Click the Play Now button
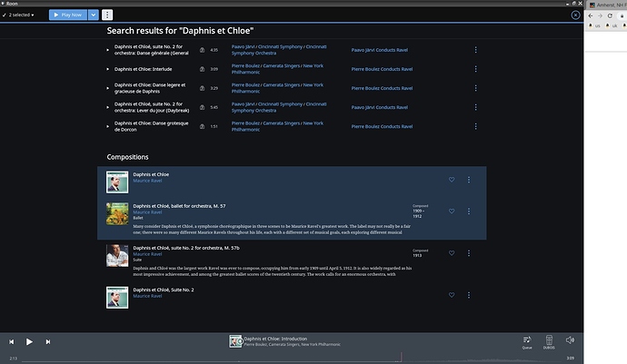Screen dimensions: 627x364 (x=68, y=15)
